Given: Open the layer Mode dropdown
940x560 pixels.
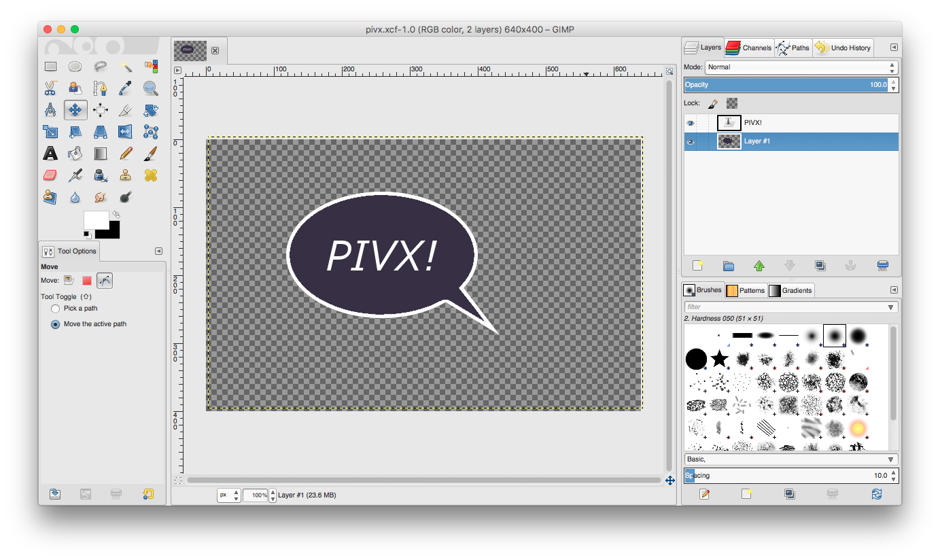Looking at the screenshot, I should point(801,67).
